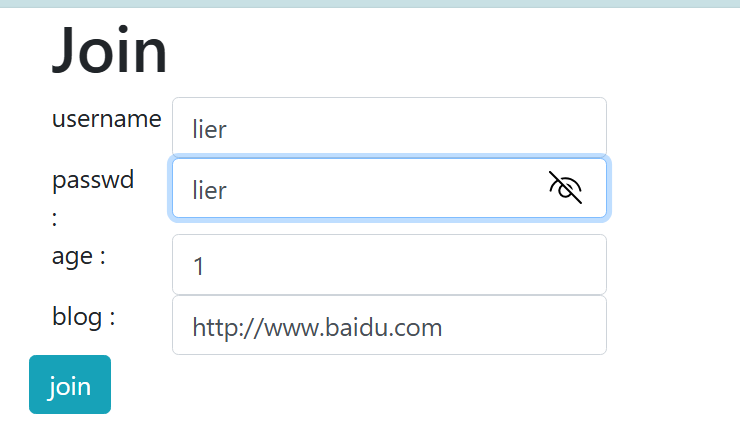Submit the form with the join button
This screenshot has height=421, width=740.
[x=70, y=385]
